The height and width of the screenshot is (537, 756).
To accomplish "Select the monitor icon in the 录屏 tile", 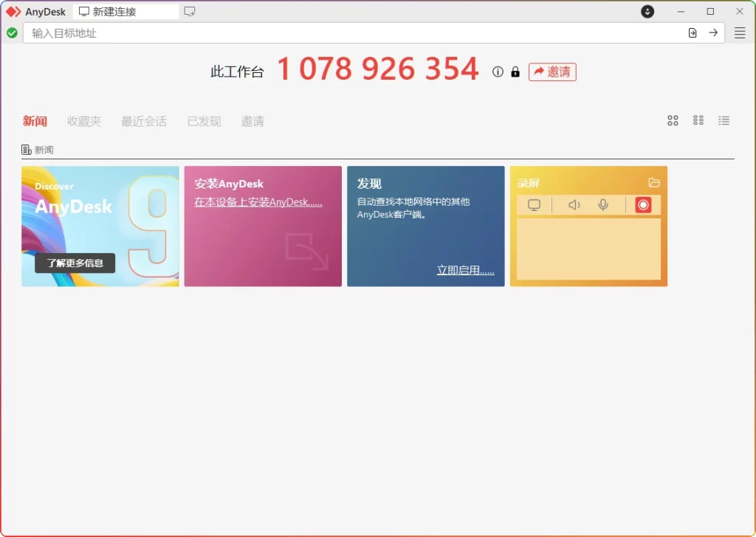I will pyautogui.click(x=534, y=205).
